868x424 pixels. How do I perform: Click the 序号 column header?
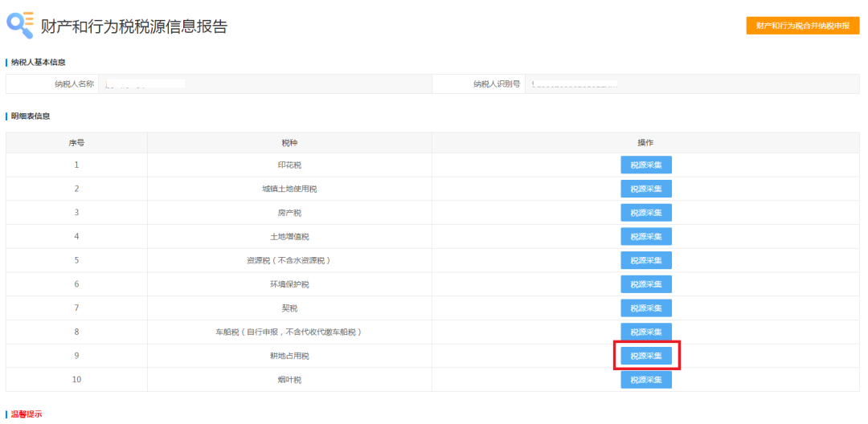click(x=76, y=143)
